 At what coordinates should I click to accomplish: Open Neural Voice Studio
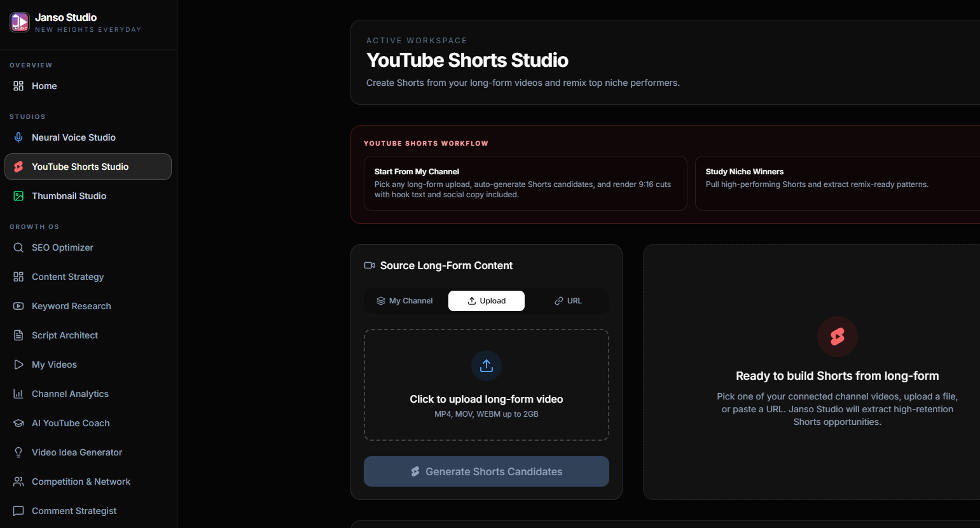pos(88,137)
